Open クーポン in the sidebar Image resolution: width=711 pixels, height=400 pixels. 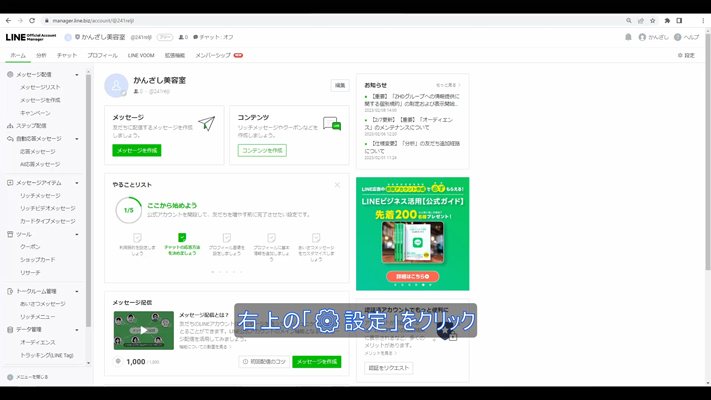[30, 247]
